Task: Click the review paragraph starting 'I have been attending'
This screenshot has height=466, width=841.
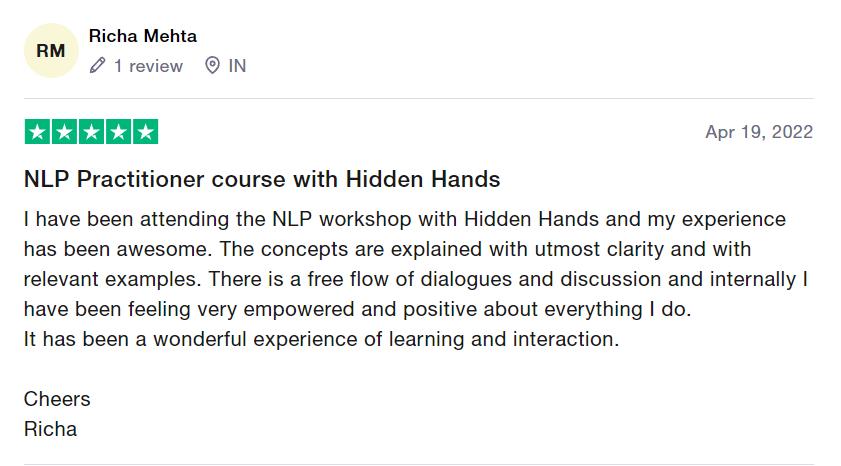Action: (x=416, y=264)
